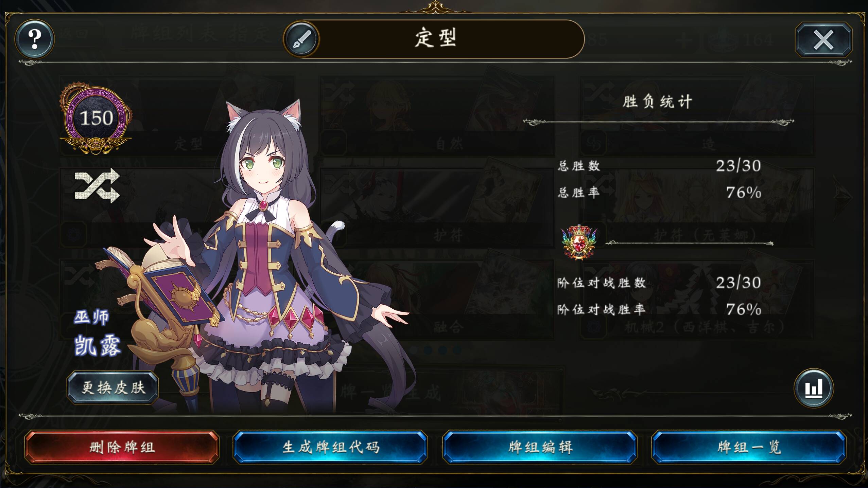Click the red 删除牌组 button
The width and height of the screenshot is (868, 488).
point(122,447)
